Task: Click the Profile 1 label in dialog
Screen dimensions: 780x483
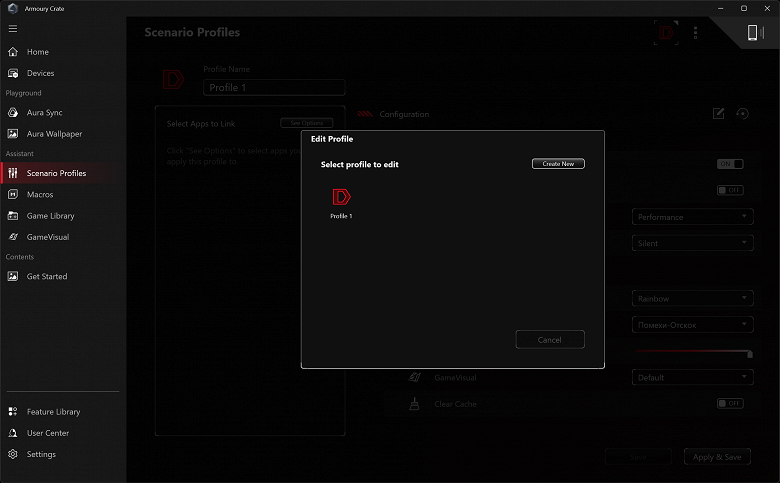Action: coord(341,216)
